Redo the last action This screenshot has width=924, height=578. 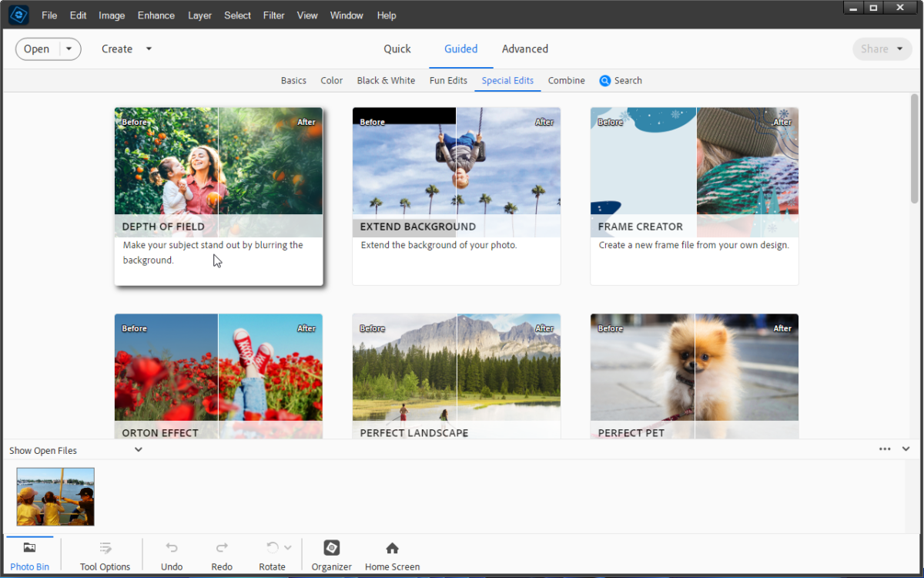[221, 553]
